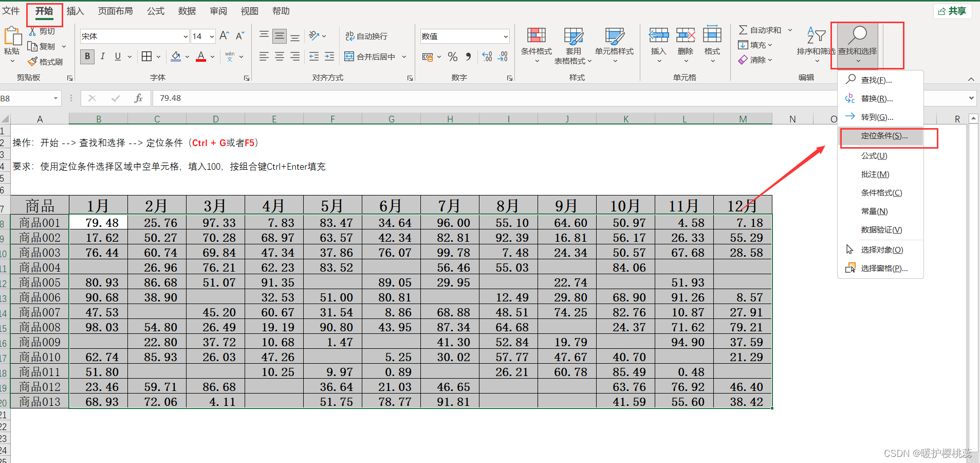Toggle Italic formatting
Screen dimensions: 980x463
pyautogui.click(x=103, y=57)
